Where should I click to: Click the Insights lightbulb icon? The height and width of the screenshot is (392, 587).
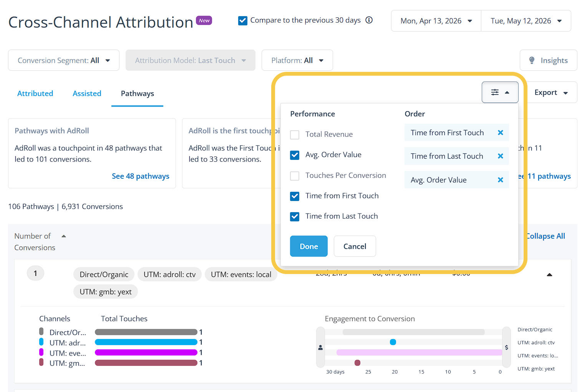(x=532, y=60)
